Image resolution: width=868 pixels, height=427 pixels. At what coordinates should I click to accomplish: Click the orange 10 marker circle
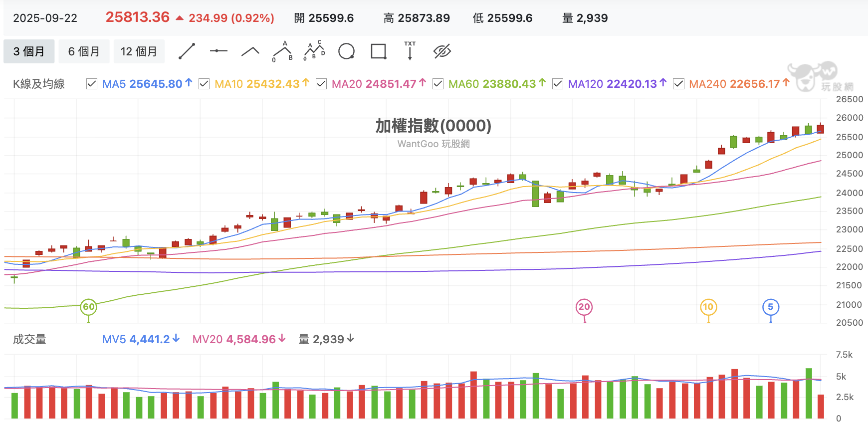708,307
